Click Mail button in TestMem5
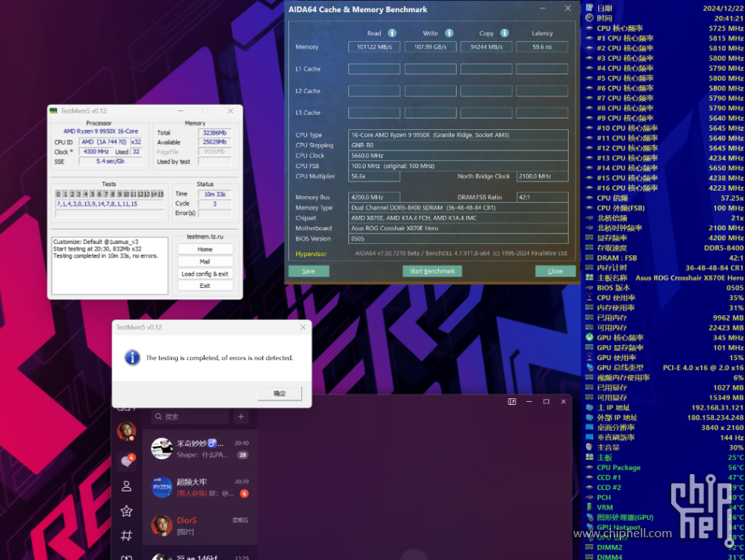This screenshot has width=745, height=560. 205,261
